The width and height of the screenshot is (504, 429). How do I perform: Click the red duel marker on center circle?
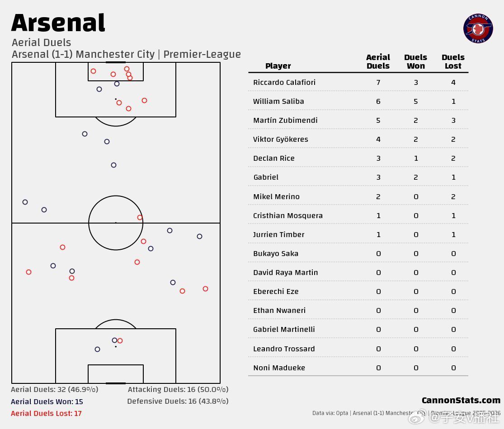pos(140,217)
